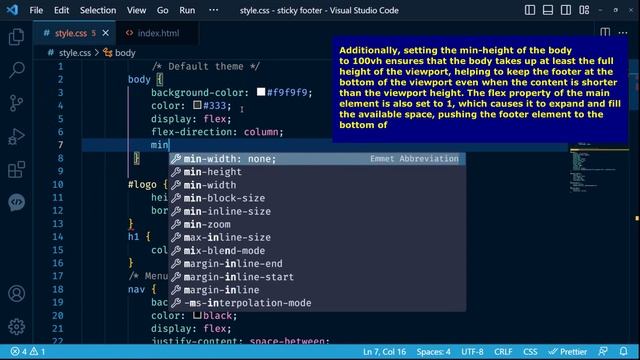Open the Run menu
This screenshot has height=360, width=640.
point(187,10)
